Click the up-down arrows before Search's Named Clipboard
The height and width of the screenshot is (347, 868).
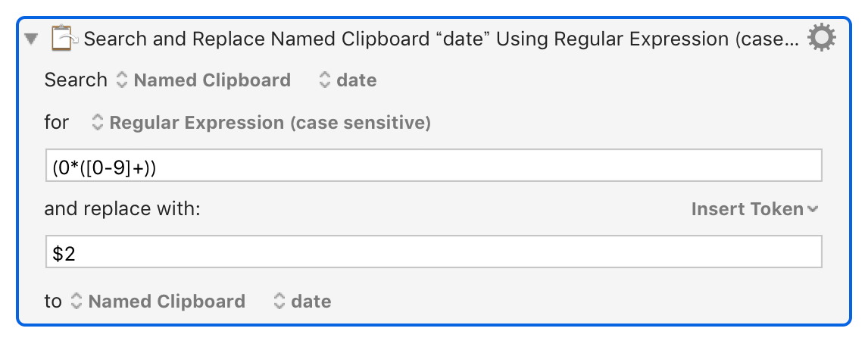[122, 80]
